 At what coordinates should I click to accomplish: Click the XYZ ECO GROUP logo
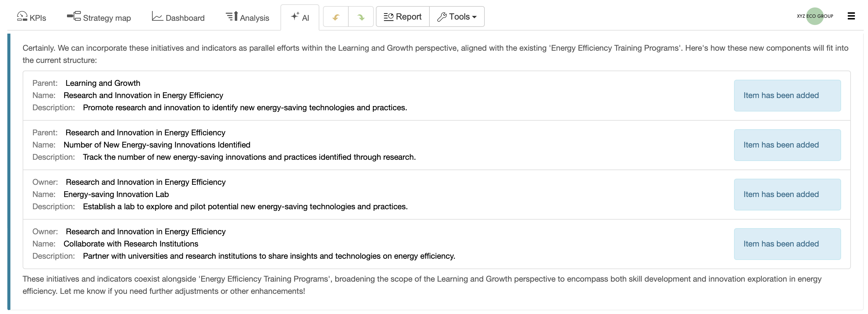[815, 16]
